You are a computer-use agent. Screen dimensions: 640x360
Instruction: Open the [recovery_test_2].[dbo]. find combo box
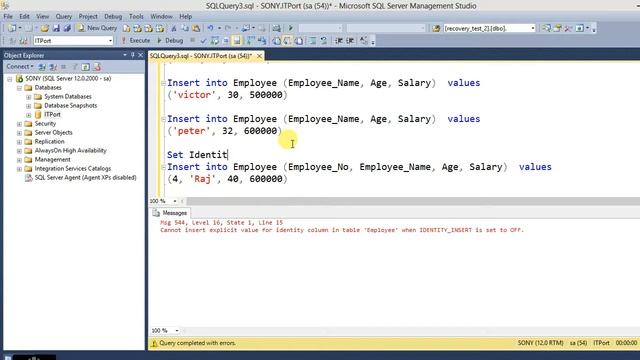489,28
